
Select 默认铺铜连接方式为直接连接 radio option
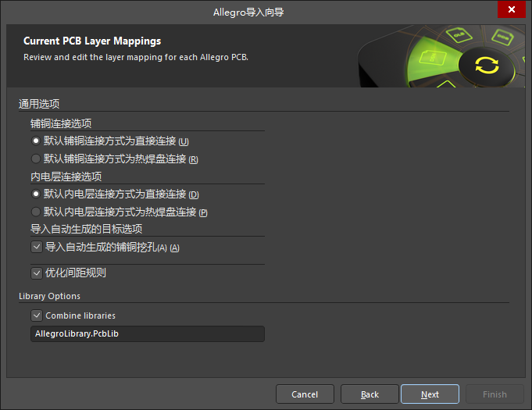tap(35, 141)
